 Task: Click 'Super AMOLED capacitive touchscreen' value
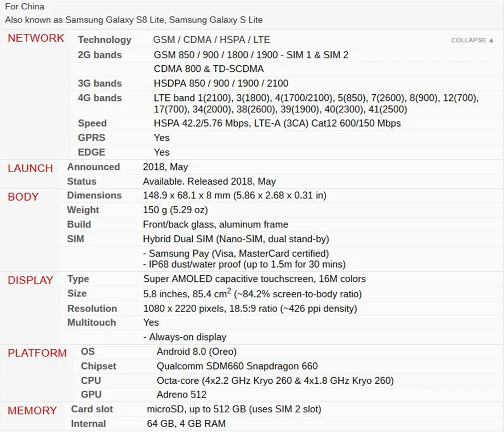click(255, 279)
